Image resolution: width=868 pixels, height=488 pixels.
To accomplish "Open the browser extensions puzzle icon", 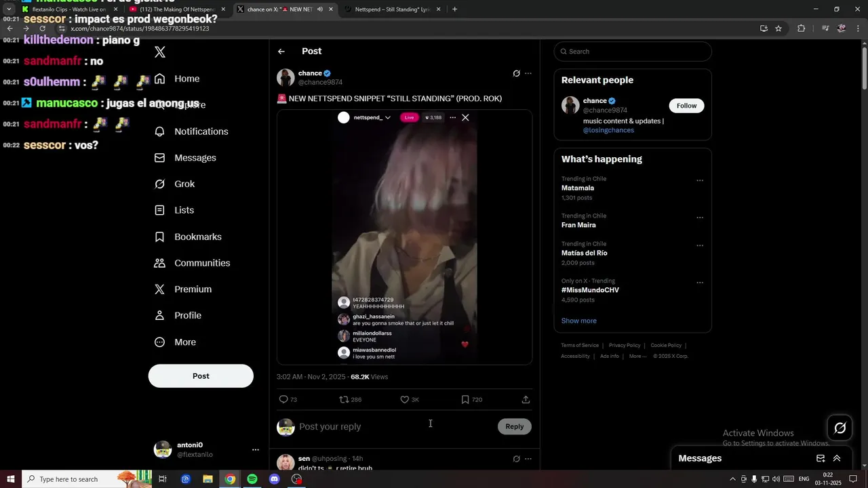I will tap(802, 28).
